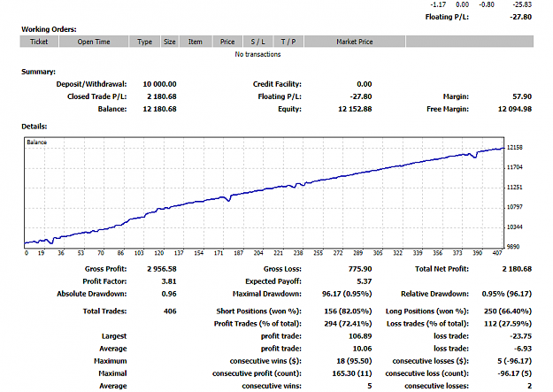Select the Margin value 57.90
The width and height of the screenshot is (553, 392).
[x=522, y=96]
